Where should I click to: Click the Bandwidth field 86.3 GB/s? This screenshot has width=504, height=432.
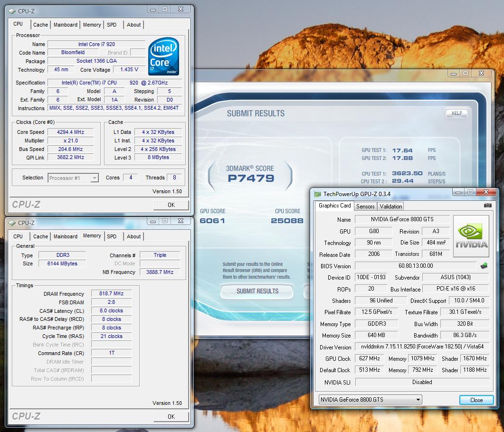pyautogui.click(x=465, y=335)
